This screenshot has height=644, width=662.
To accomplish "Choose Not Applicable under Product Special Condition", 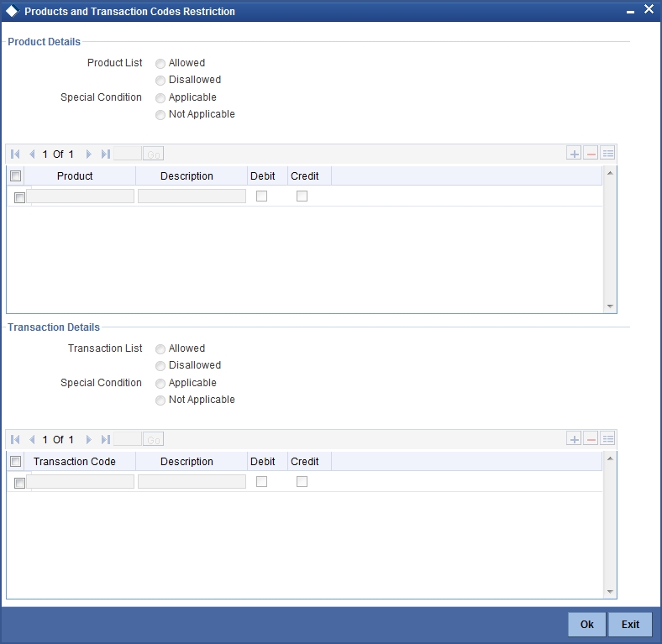I will coord(160,115).
